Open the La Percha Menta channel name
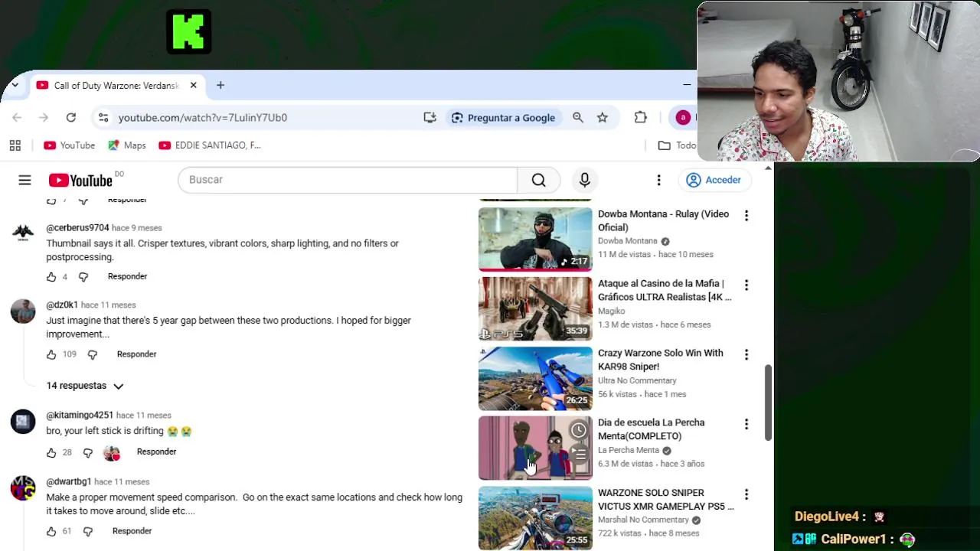The width and height of the screenshot is (980, 551). (629, 451)
